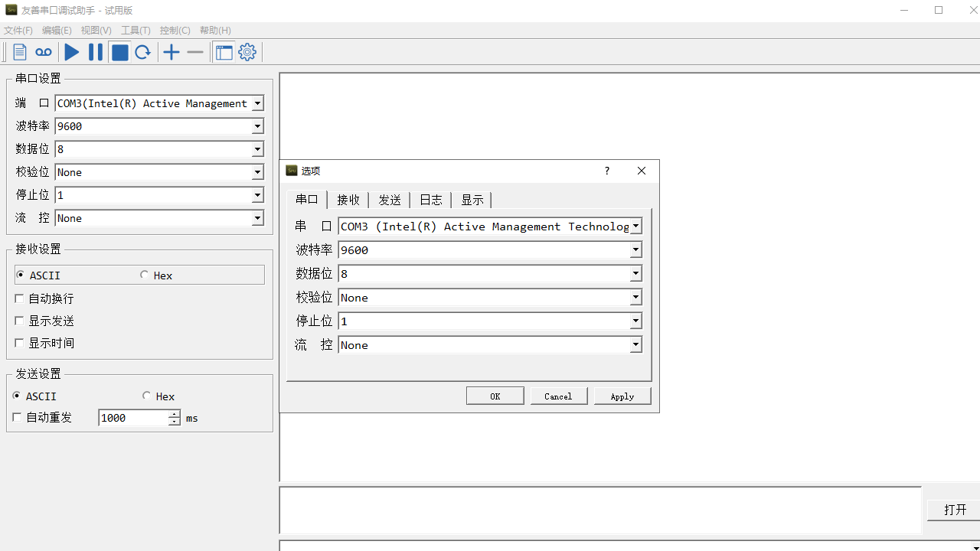Image resolution: width=980 pixels, height=551 pixels.
Task: Open the 工具(T) menu
Action: pyautogui.click(x=136, y=31)
